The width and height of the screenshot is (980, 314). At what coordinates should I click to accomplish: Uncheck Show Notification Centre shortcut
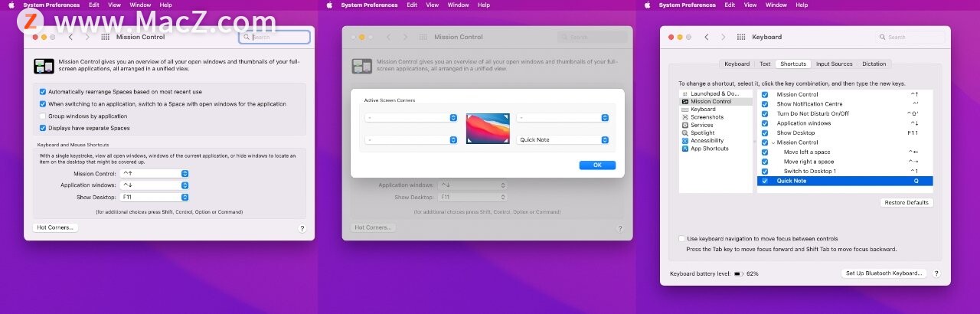(765, 104)
